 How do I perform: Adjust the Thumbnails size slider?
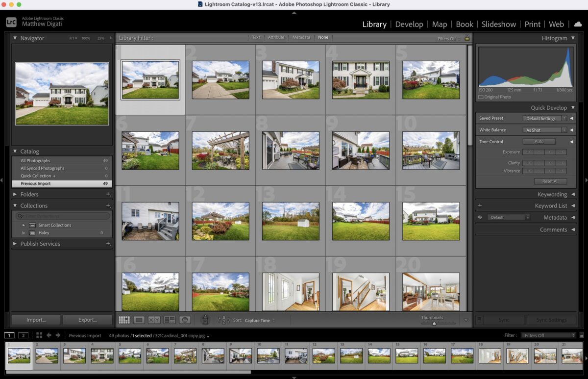pos(434,323)
